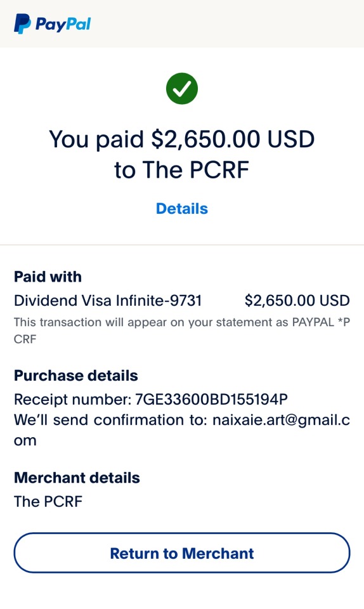
Task: Open the Details link
Action: pos(181,209)
